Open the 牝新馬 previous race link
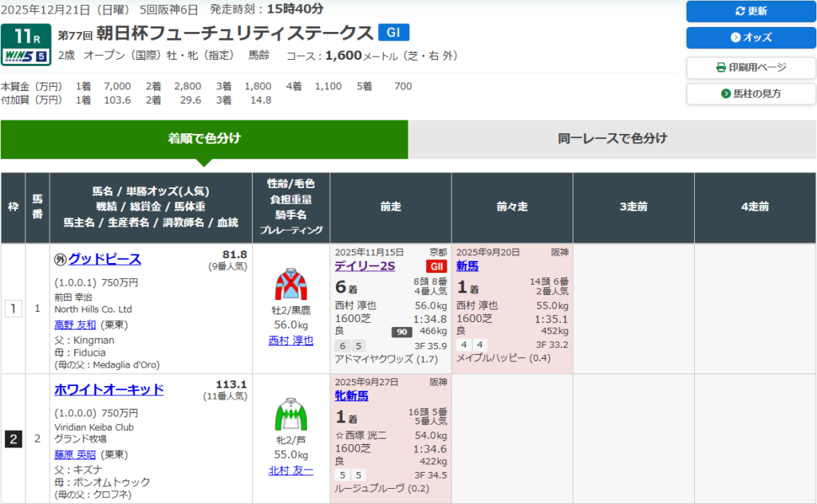This screenshot has width=817, height=504. 352,396
